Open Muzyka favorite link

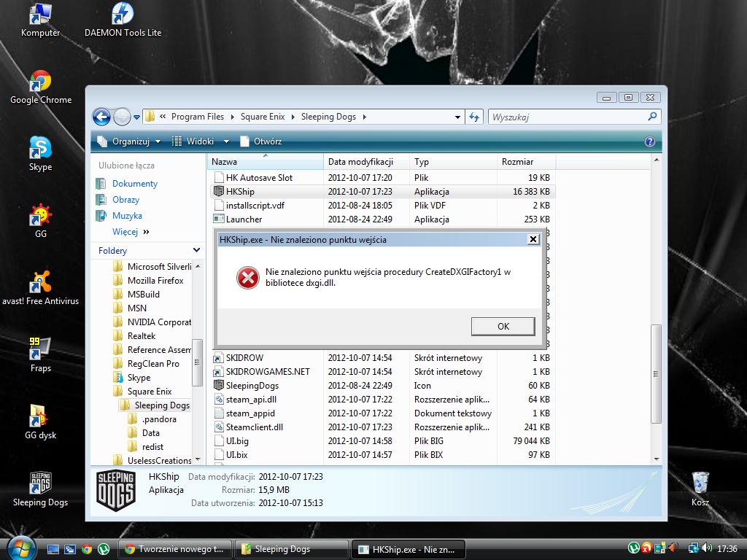127,216
